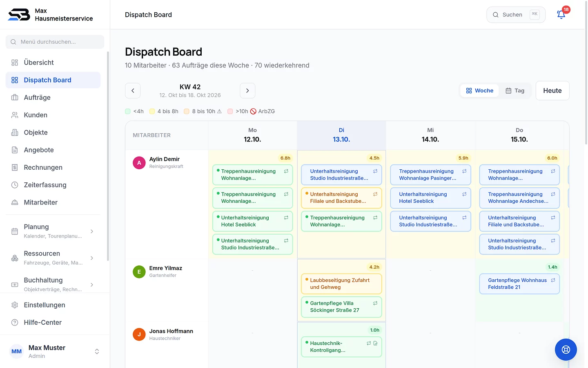This screenshot has width=588, height=368.
Task: Click the Angebote document icon
Action: 15,150
